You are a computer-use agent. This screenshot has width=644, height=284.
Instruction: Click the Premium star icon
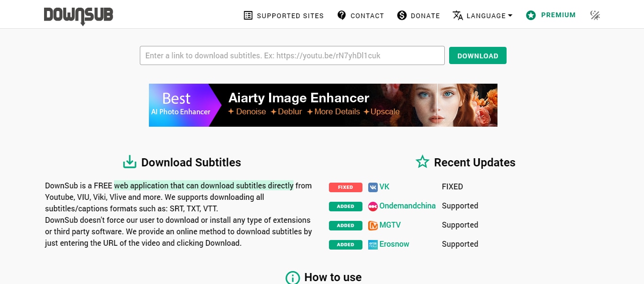[x=531, y=15]
